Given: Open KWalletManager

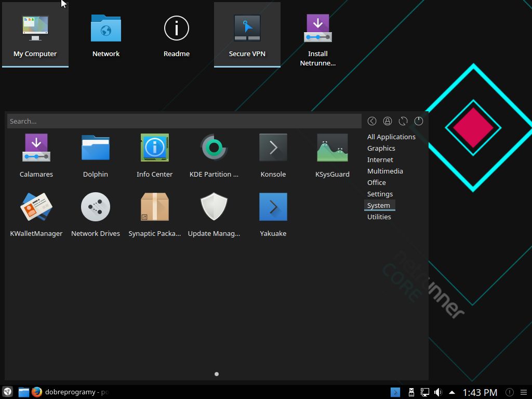Looking at the screenshot, I should coord(36,215).
